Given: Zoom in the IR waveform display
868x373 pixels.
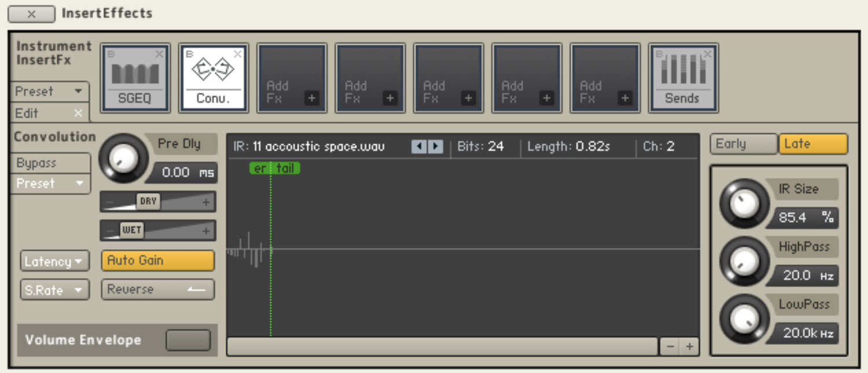Looking at the screenshot, I should tap(689, 346).
